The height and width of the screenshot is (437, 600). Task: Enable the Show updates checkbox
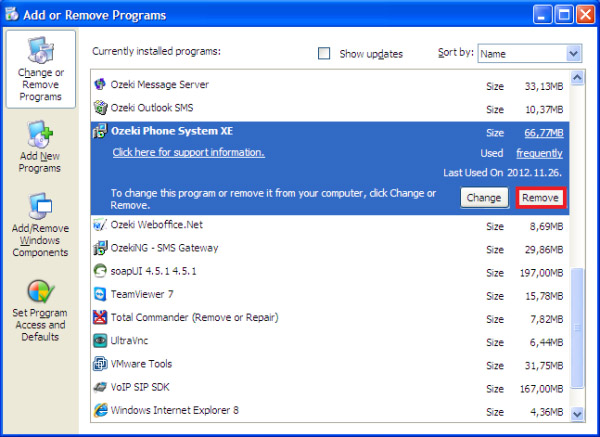(324, 53)
